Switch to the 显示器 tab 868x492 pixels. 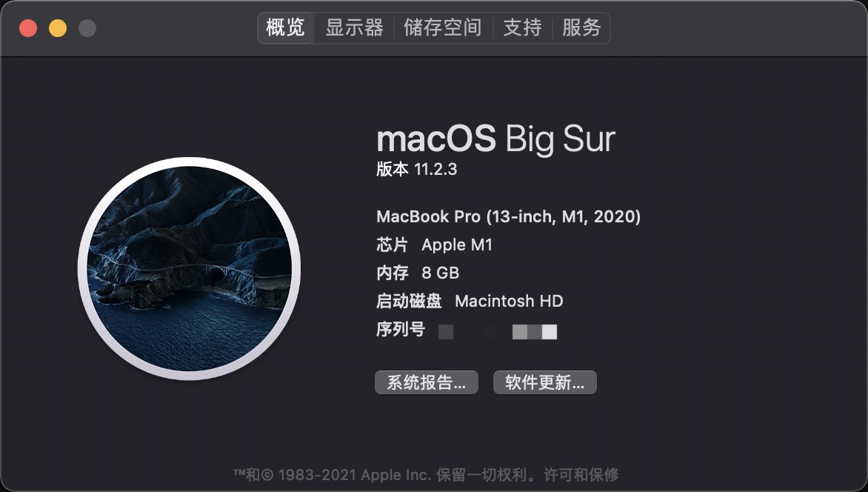coord(354,27)
